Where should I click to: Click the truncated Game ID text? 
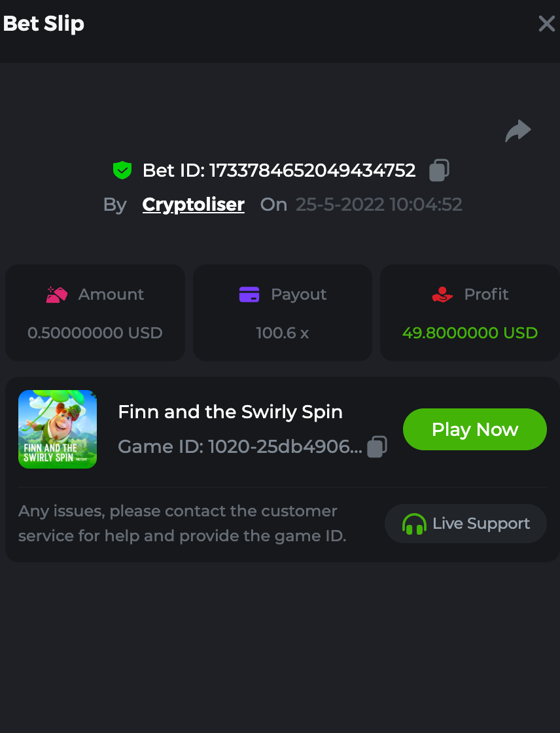click(x=239, y=446)
